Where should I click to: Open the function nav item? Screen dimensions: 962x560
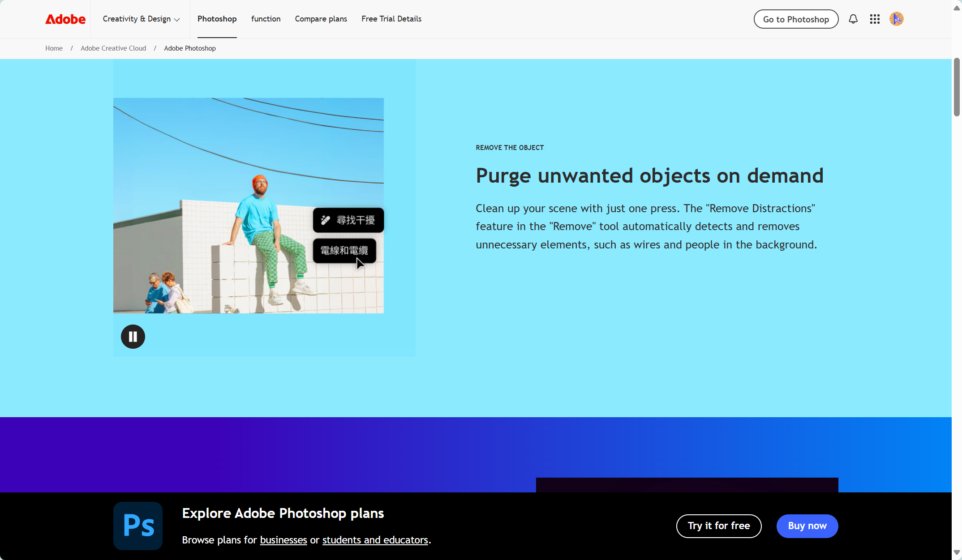point(266,19)
